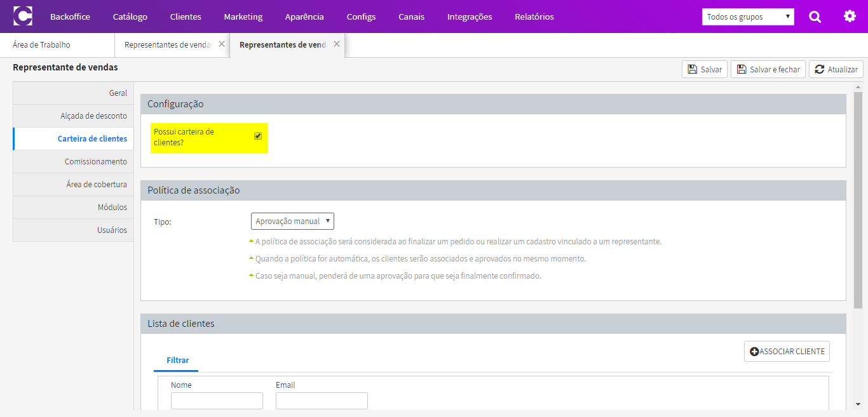Click the Representante de vendas page title
The height and width of the screenshot is (417, 868).
tap(65, 67)
